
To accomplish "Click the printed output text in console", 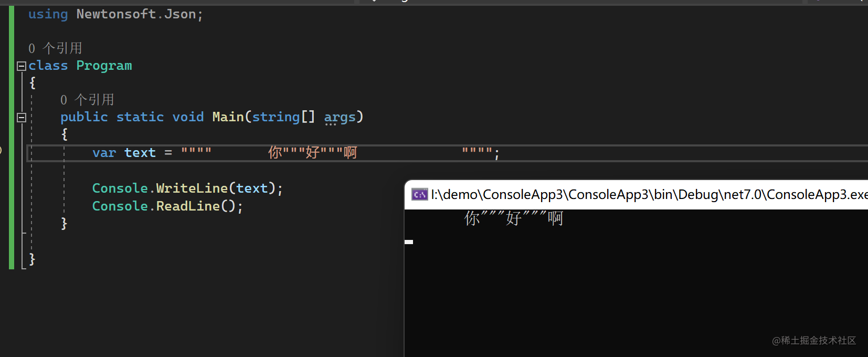I will (513, 218).
